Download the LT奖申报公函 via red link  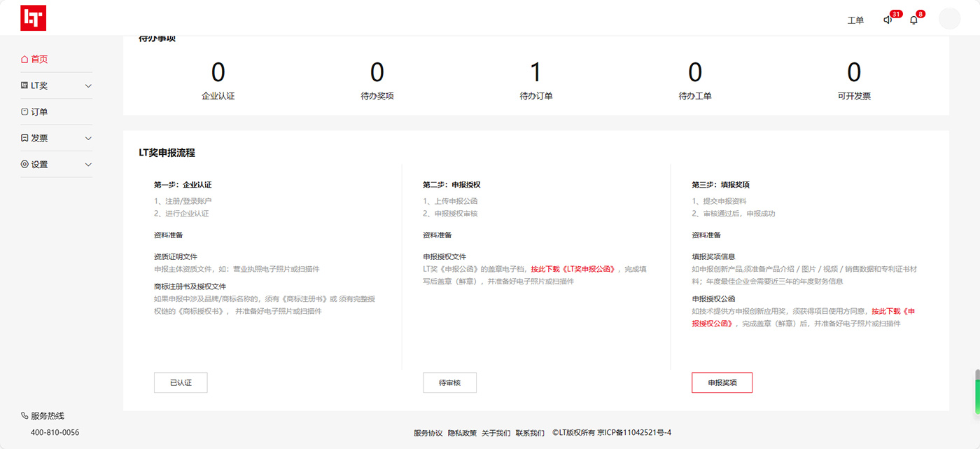tap(573, 269)
